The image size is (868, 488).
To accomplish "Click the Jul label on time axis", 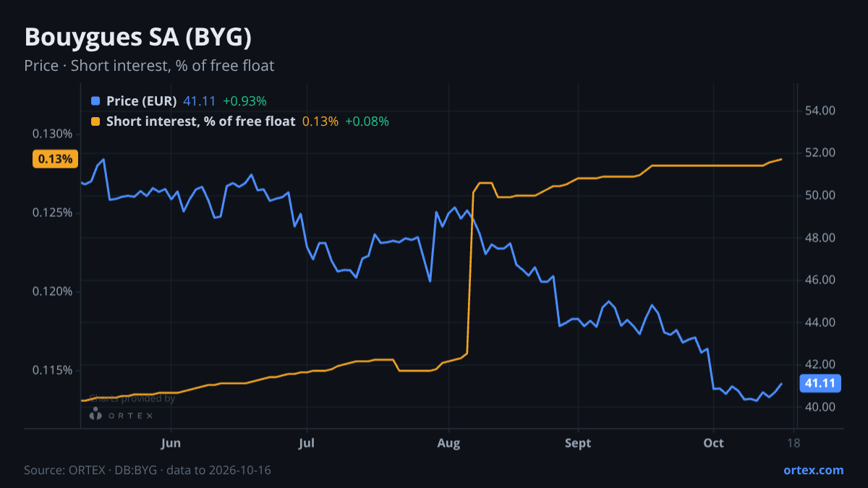I will coord(307,442).
